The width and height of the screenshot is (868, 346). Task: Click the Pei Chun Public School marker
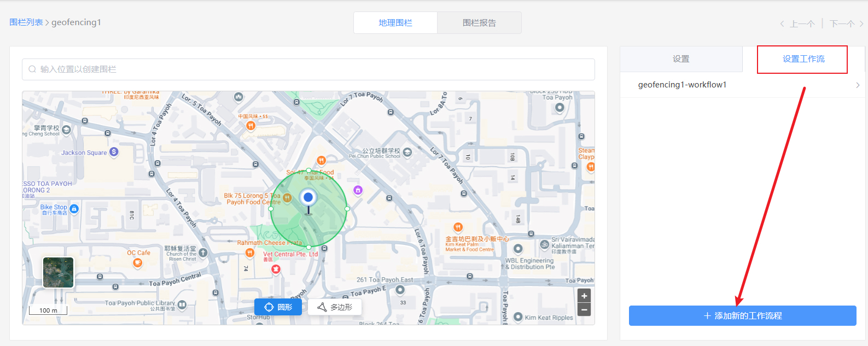[407, 153]
